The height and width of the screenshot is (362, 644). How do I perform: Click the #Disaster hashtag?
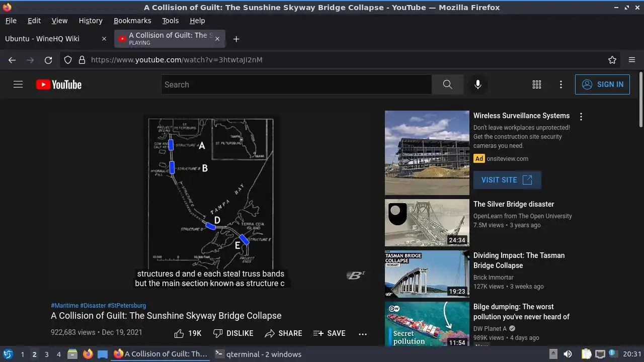93,306
